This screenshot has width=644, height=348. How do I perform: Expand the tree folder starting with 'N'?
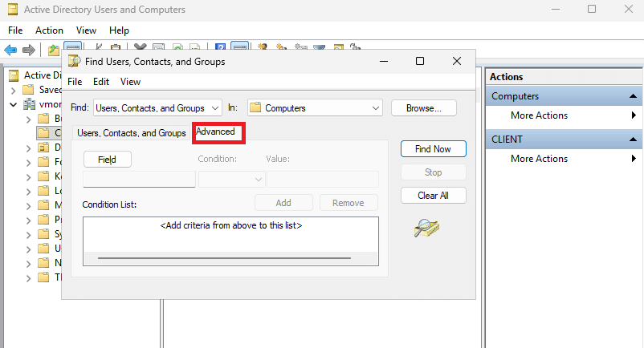28,264
